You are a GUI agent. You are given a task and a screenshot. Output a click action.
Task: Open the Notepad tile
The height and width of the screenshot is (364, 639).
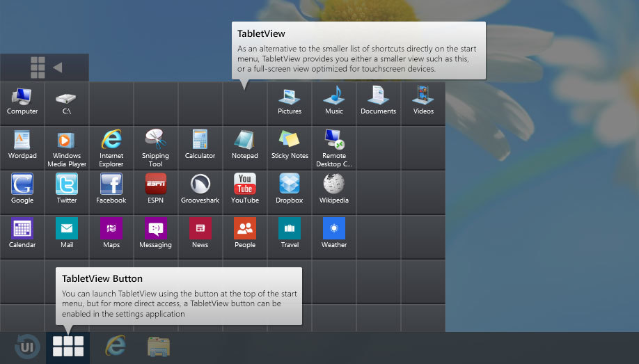click(x=245, y=148)
